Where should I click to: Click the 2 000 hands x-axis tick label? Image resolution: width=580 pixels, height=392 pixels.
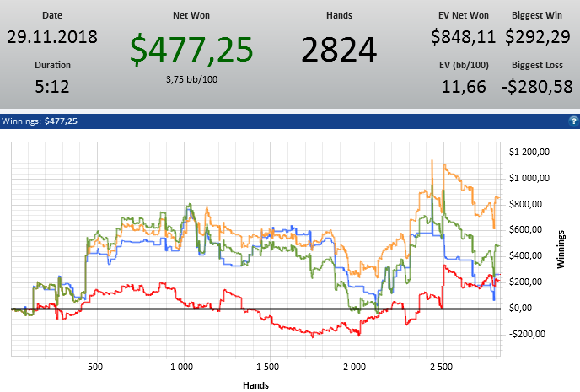pyautogui.click(x=354, y=367)
